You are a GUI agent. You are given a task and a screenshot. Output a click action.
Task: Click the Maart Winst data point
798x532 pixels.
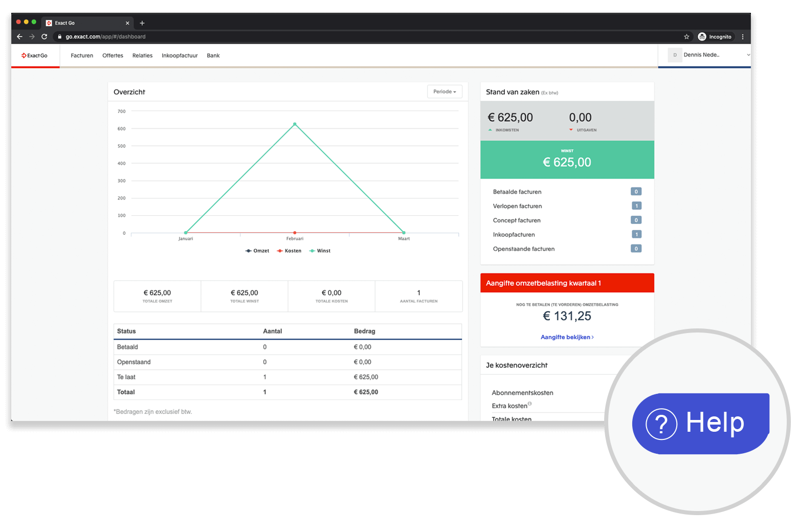(404, 233)
